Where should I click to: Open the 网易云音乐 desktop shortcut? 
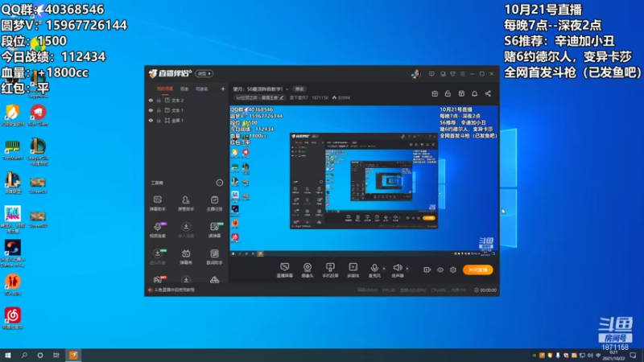pyautogui.click(x=13, y=318)
